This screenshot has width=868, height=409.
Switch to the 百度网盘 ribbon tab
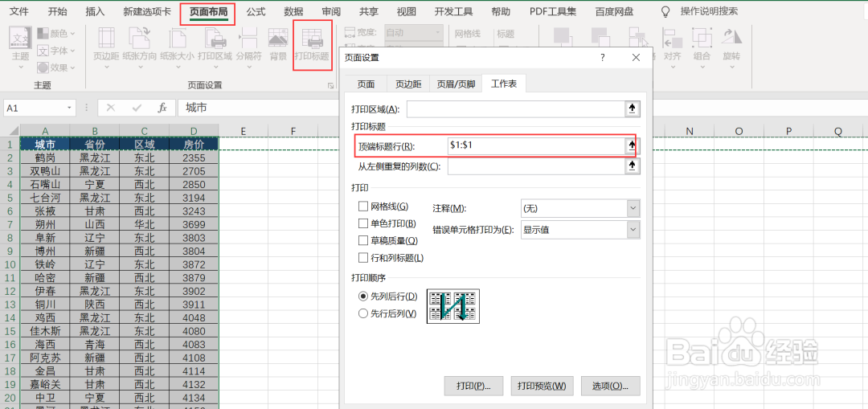(x=615, y=11)
